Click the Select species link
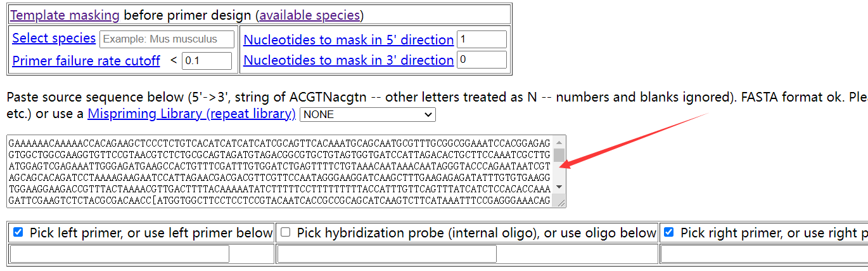 point(54,38)
